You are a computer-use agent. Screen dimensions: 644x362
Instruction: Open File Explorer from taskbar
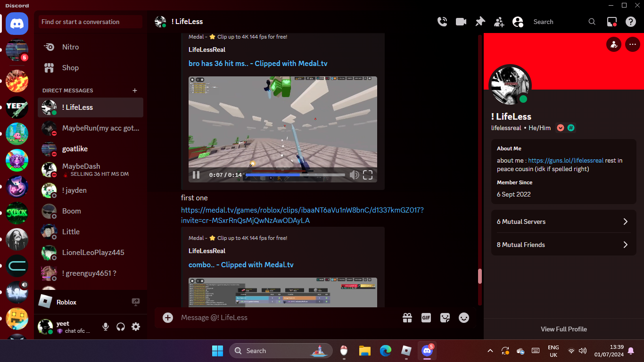(364, 351)
